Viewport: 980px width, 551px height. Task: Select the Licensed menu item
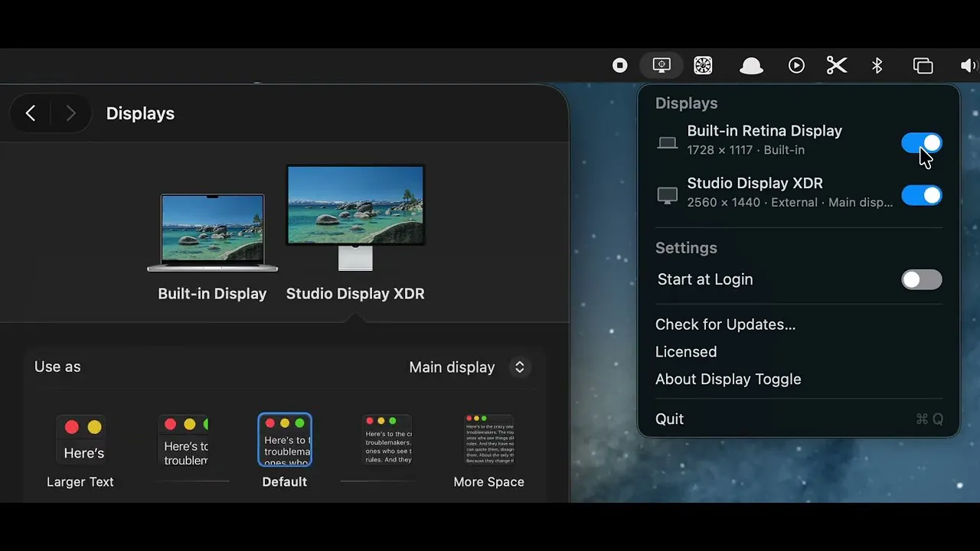click(x=686, y=352)
